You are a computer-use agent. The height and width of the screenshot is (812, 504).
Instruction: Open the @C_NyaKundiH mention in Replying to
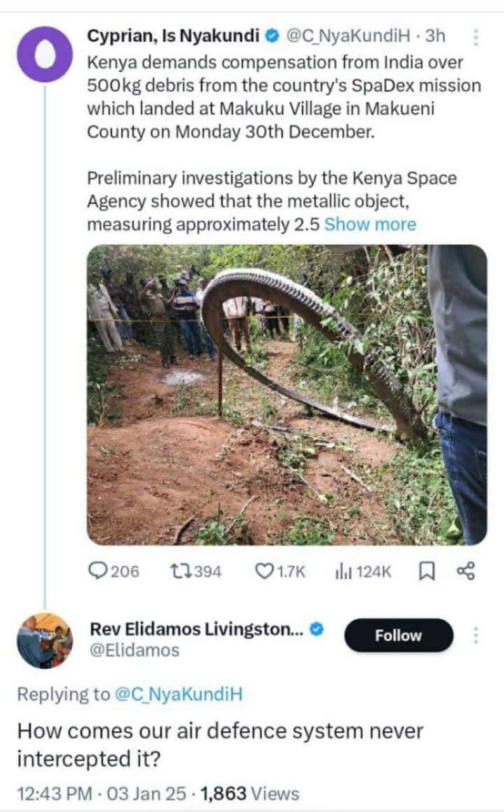click(178, 694)
